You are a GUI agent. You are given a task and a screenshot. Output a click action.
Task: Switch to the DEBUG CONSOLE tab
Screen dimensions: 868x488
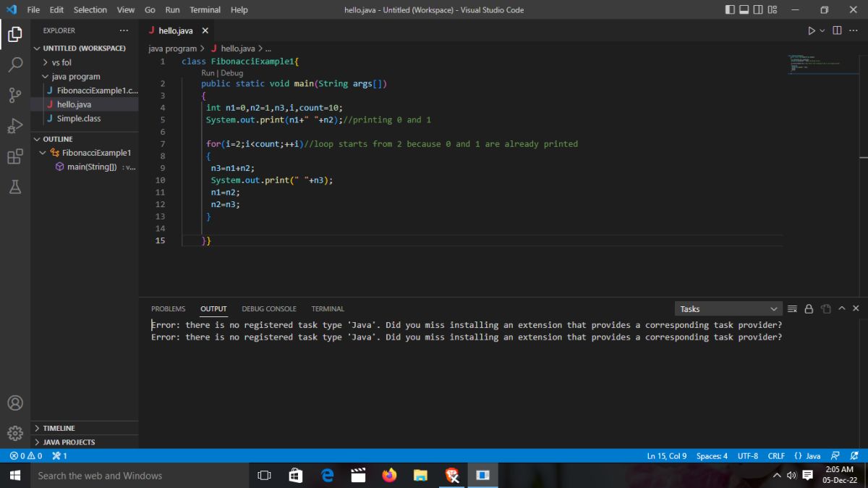click(269, 308)
